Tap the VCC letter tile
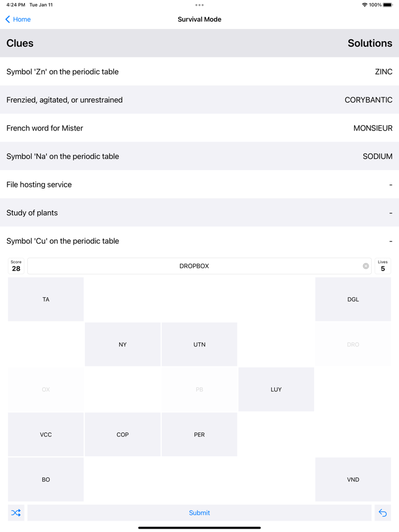The image size is (399, 532). point(46,434)
